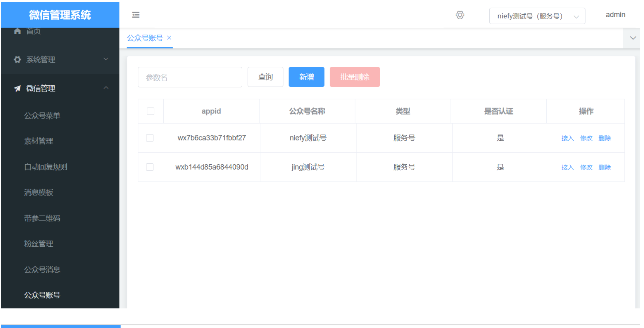Click 修改 for jing测试号 row
644x328 pixels.
pyautogui.click(x=586, y=167)
